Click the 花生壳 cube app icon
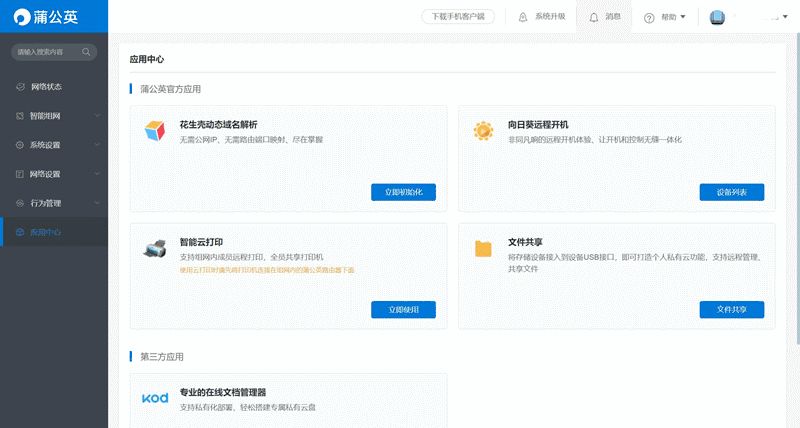This screenshot has height=428, width=800. click(x=155, y=131)
